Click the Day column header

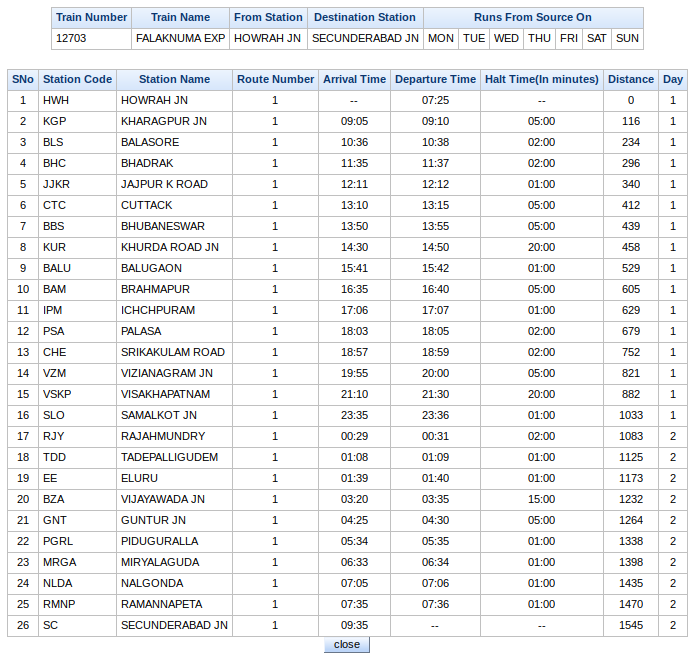673,79
